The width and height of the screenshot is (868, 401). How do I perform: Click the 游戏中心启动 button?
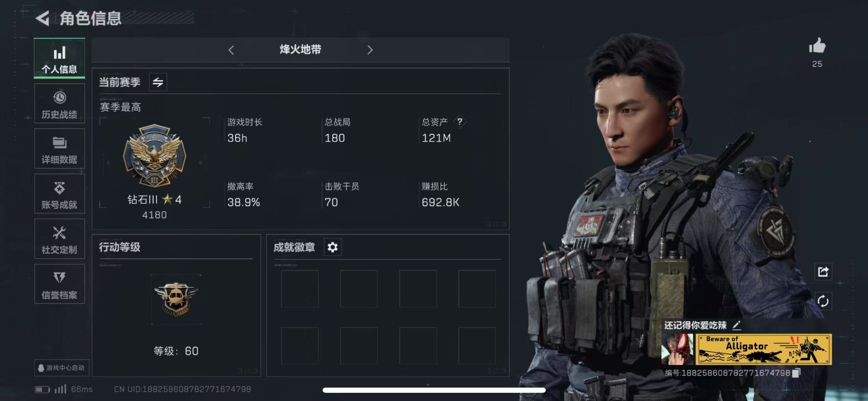point(62,368)
